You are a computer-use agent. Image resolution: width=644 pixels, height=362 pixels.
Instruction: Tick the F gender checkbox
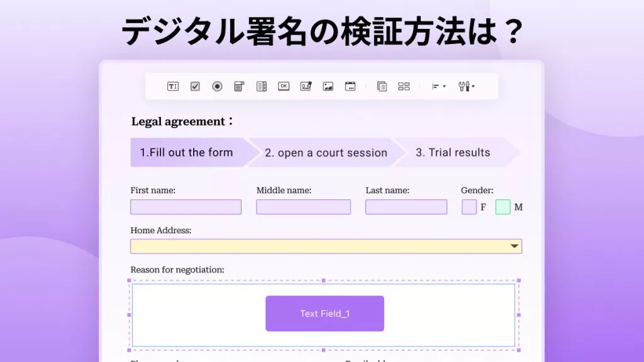(x=469, y=207)
